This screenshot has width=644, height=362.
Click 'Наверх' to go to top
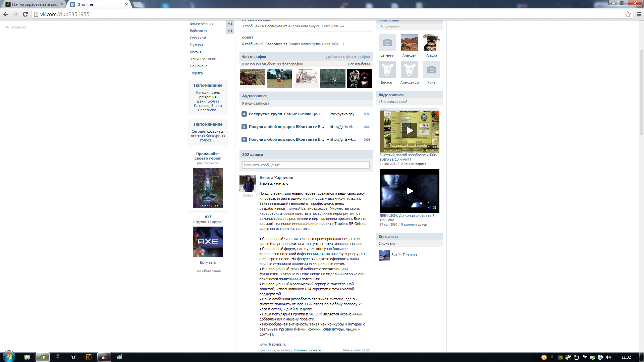click(x=16, y=27)
